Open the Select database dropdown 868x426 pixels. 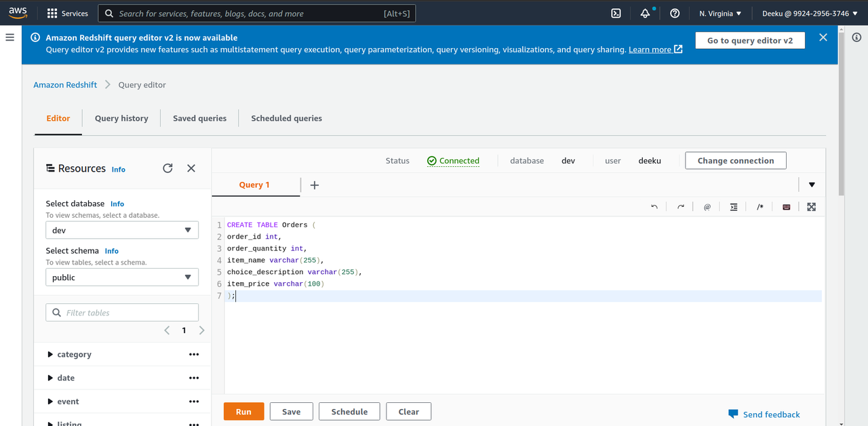(x=122, y=230)
